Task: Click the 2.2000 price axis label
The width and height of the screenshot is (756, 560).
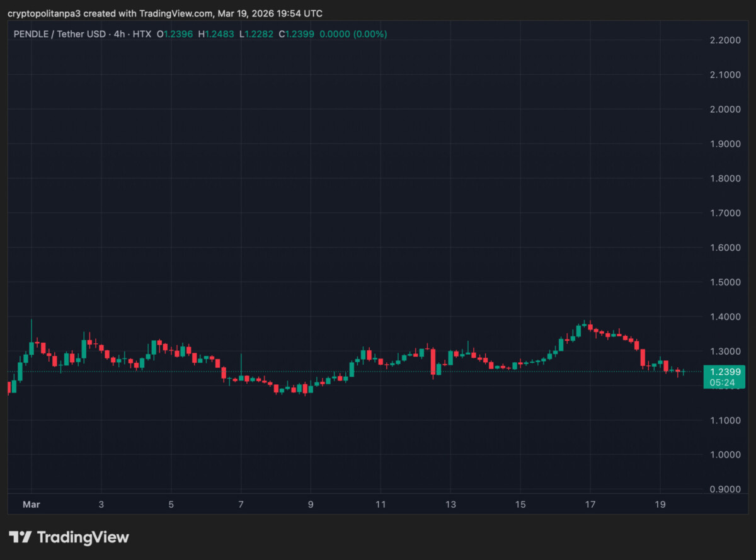Action: (x=724, y=40)
